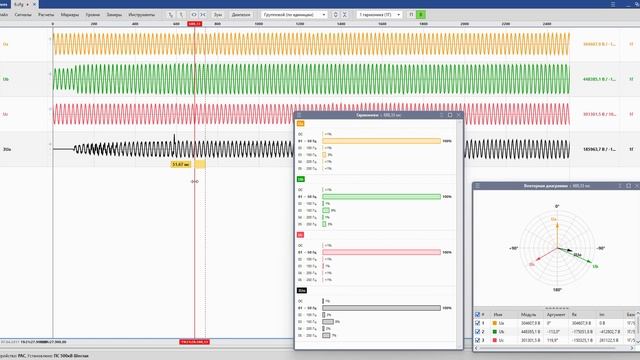This screenshot has width=640, height=360.
Task: Select the red timestamp marker on bottom axis
Action: point(195,342)
